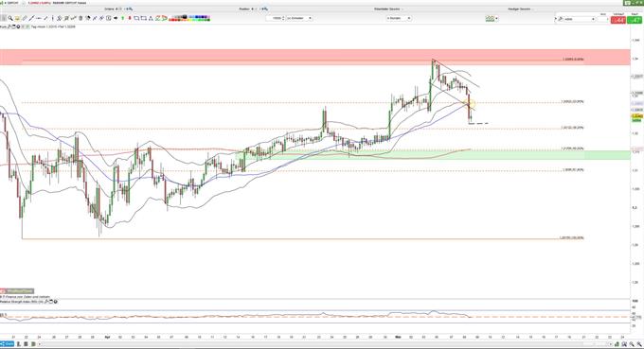Image resolution: width=644 pixels, height=349 pixels.
Task: Open the Stunden timeframe dropdown
Action: click(x=399, y=18)
